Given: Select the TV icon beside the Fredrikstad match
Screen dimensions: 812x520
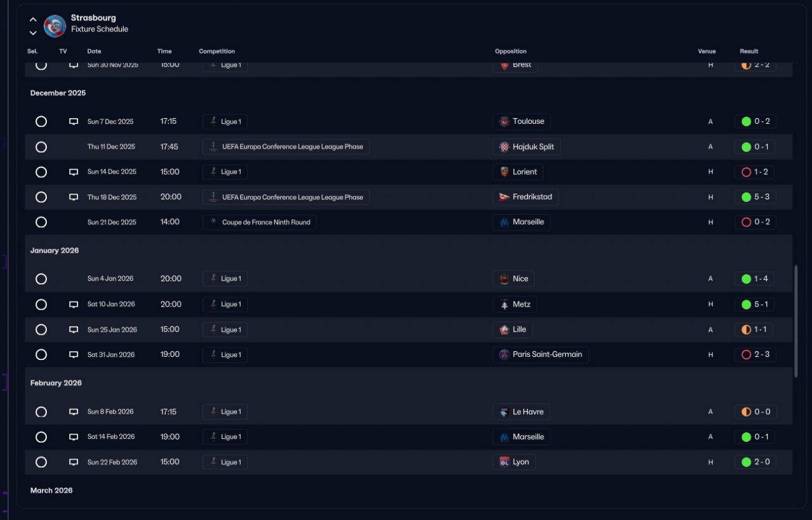Looking at the screenshot, I should [74, 197].
